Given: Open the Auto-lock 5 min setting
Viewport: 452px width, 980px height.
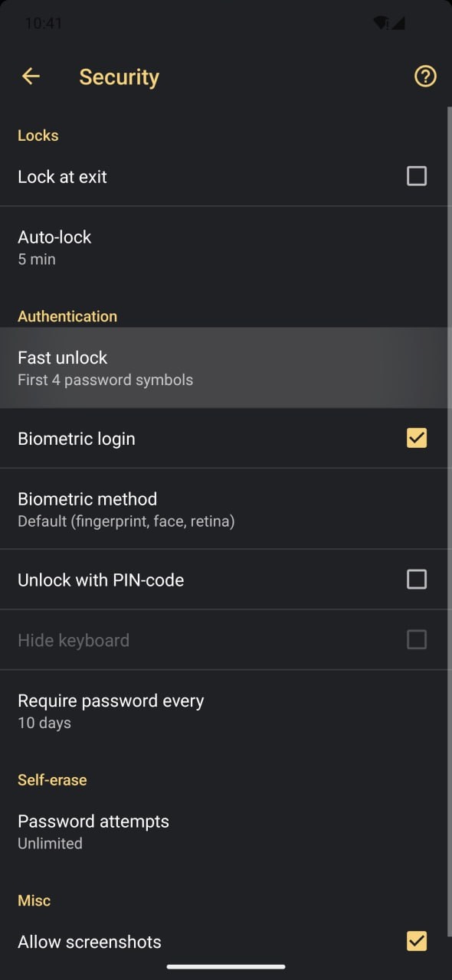Looking at the screenshot, I should point(226,247).
